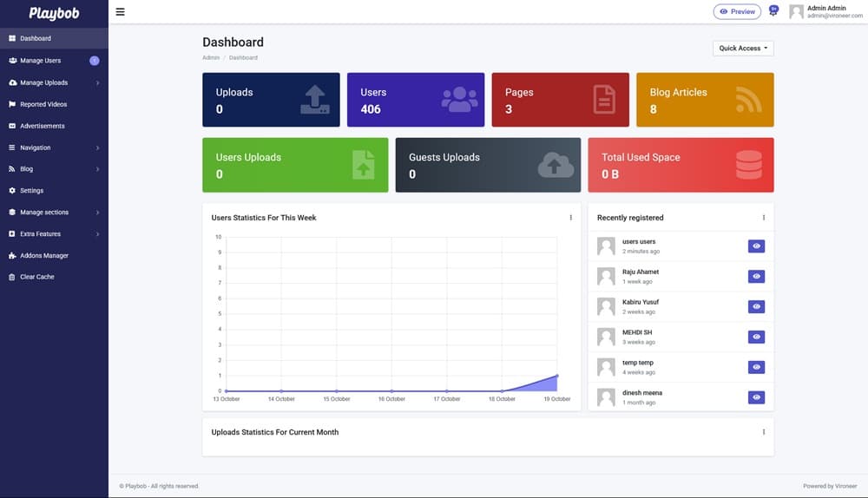868x498 pixels.
Task: Click the hamburger menu icon in header
Action: pos(120,12)
